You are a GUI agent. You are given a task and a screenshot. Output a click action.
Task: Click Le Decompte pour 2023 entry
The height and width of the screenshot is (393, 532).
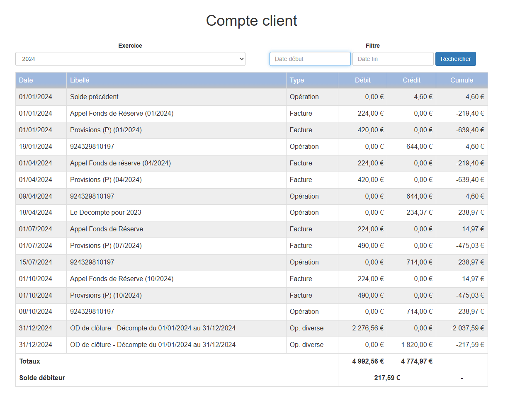pyautogui.click(x=105, y=213)
